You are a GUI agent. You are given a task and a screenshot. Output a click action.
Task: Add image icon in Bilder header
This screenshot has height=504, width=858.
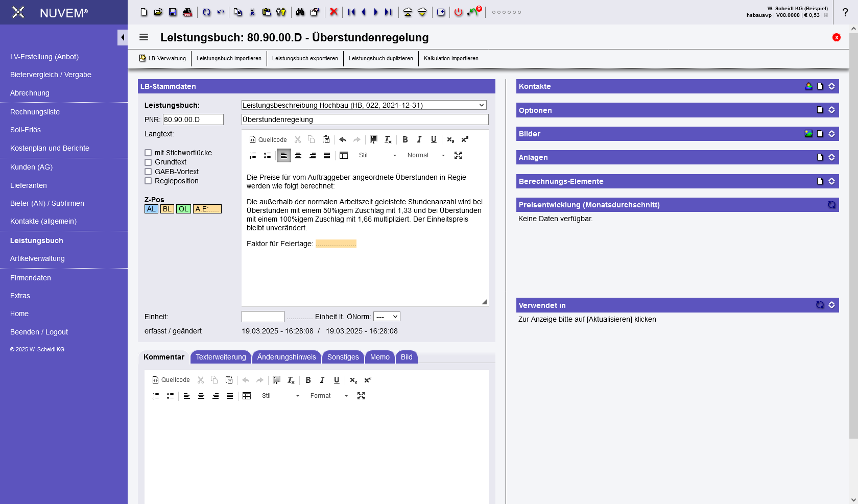tap(808, 134)
